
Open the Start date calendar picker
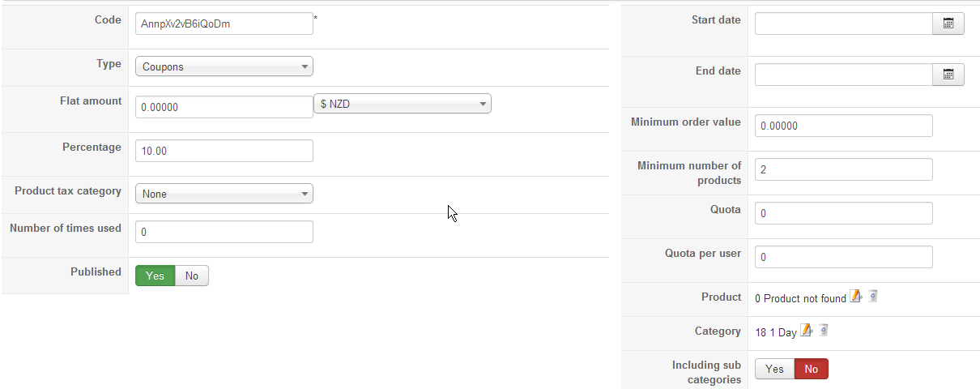948,24
